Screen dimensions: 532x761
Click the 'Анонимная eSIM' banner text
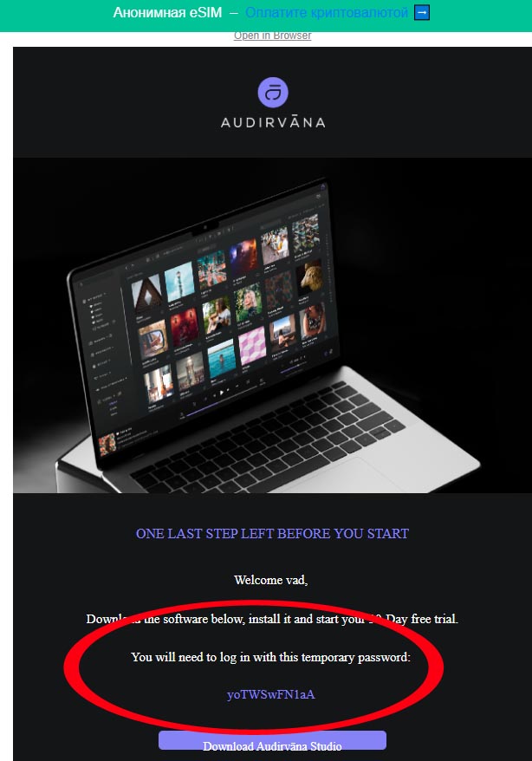click(167, 13)
